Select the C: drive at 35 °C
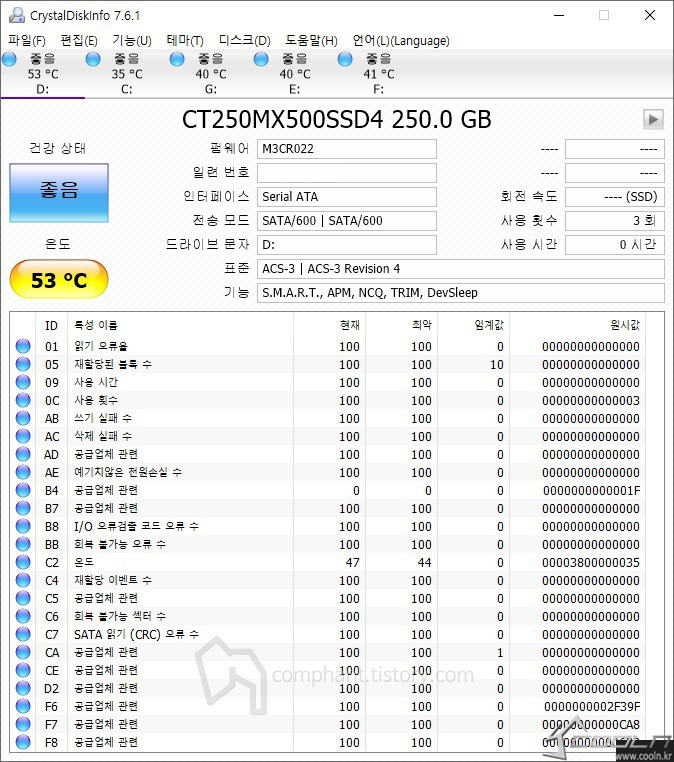The image size is (674, 762). pos(127,73)
